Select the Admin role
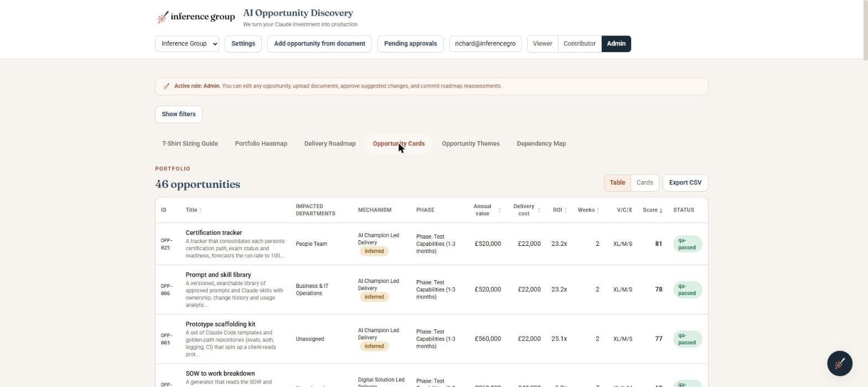 tap(616, 44)
